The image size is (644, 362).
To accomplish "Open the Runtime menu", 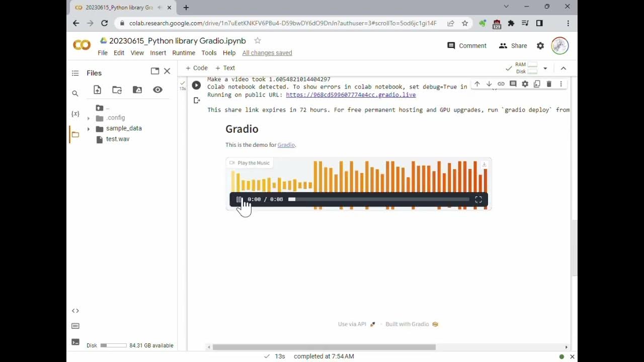I will coord(184,53).
